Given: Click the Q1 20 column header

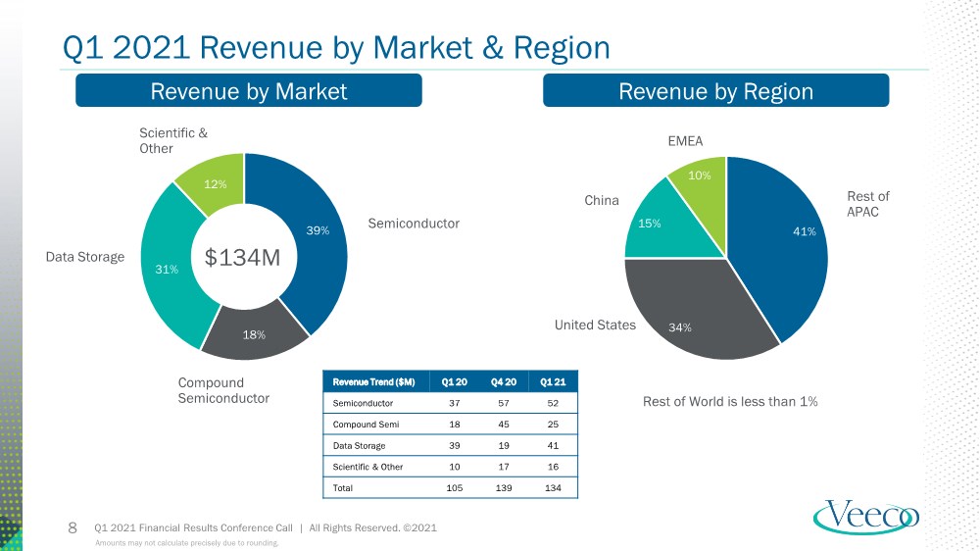Looking at the screenshot, I should [455, 382].
